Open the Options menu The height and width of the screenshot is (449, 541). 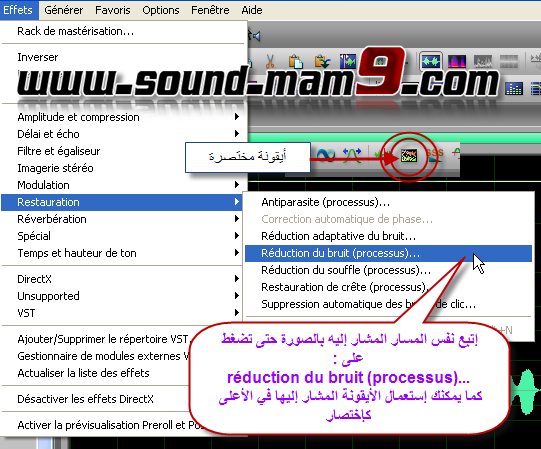click(161, 10)
